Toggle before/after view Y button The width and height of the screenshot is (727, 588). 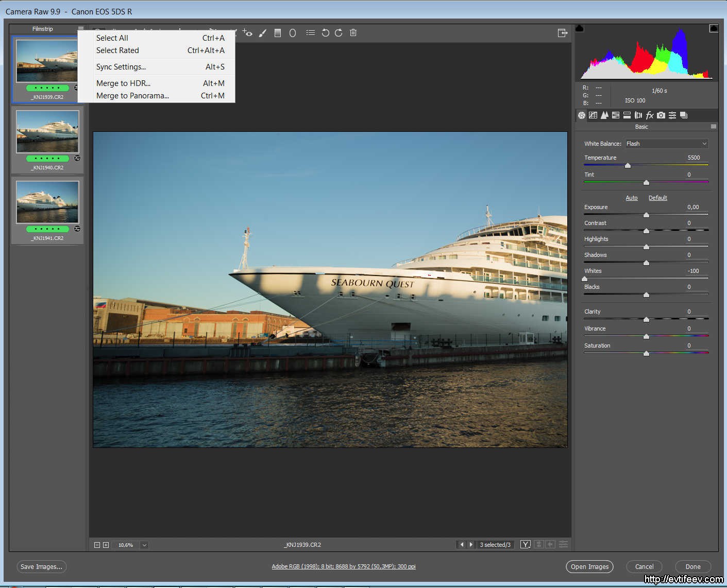(x=526, y=544)
